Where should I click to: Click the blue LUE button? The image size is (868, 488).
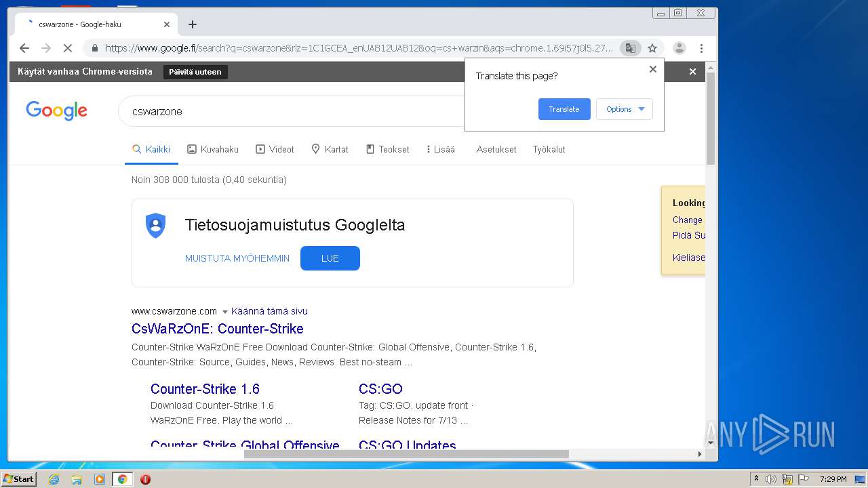pos(330,258)
